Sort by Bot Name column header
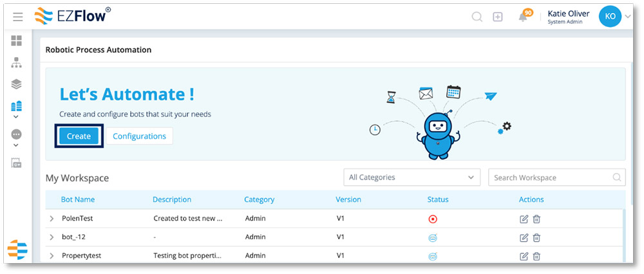 click(x=78, y=200)
